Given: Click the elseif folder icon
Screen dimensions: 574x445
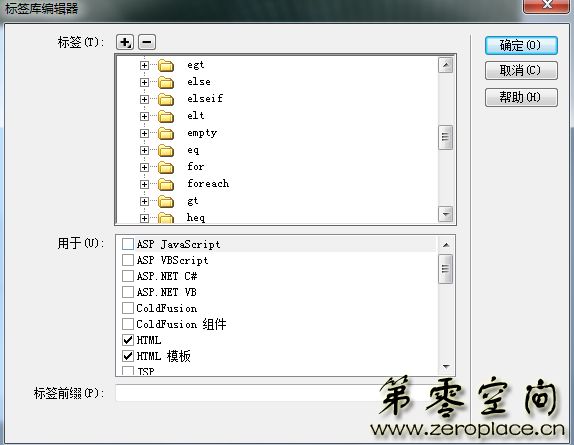Looking at the screenshot, I should (166, 99).
